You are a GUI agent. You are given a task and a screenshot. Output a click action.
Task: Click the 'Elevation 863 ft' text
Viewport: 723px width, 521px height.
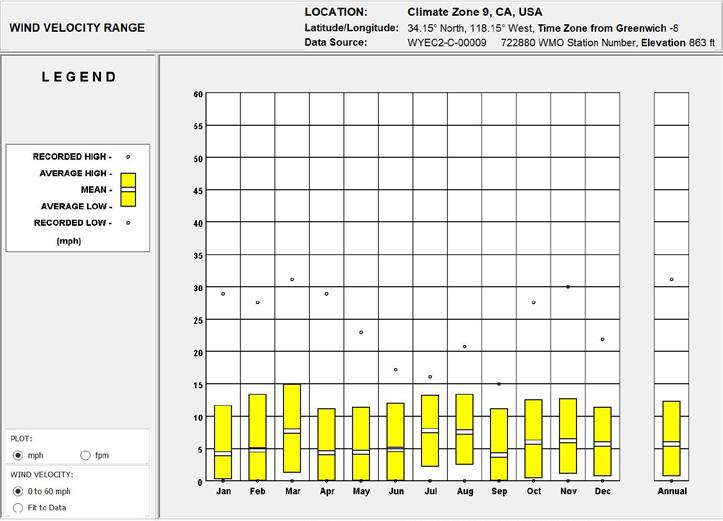[678, 43]
